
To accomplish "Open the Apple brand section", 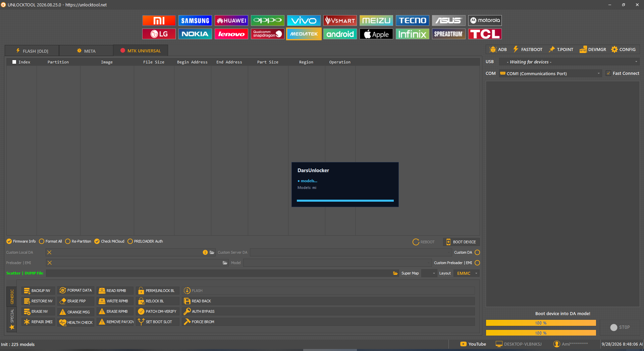I will click(376, 34).
